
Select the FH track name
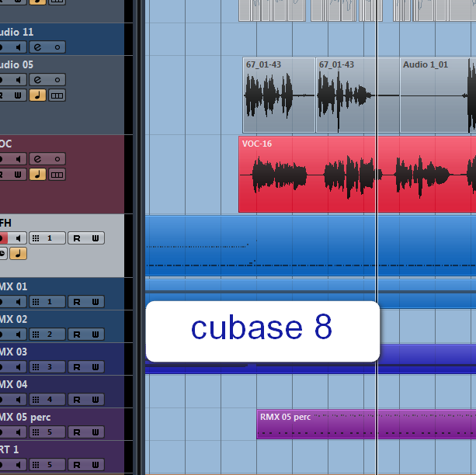click(x=5, y=223)
